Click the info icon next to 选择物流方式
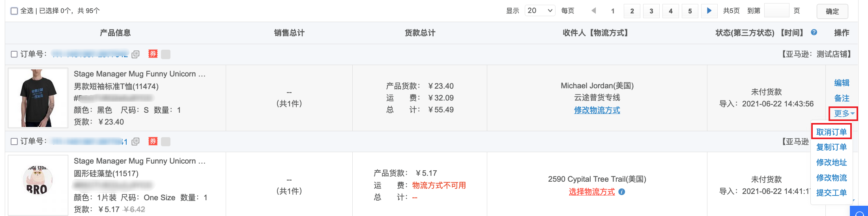 coord(622,192)
